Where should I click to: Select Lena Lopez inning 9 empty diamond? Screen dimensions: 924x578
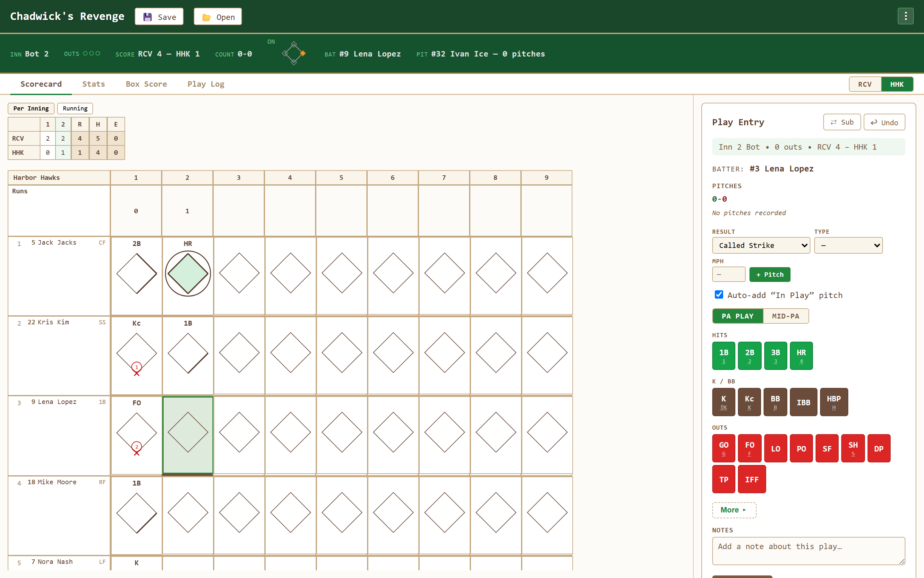(x=547, y=432)
